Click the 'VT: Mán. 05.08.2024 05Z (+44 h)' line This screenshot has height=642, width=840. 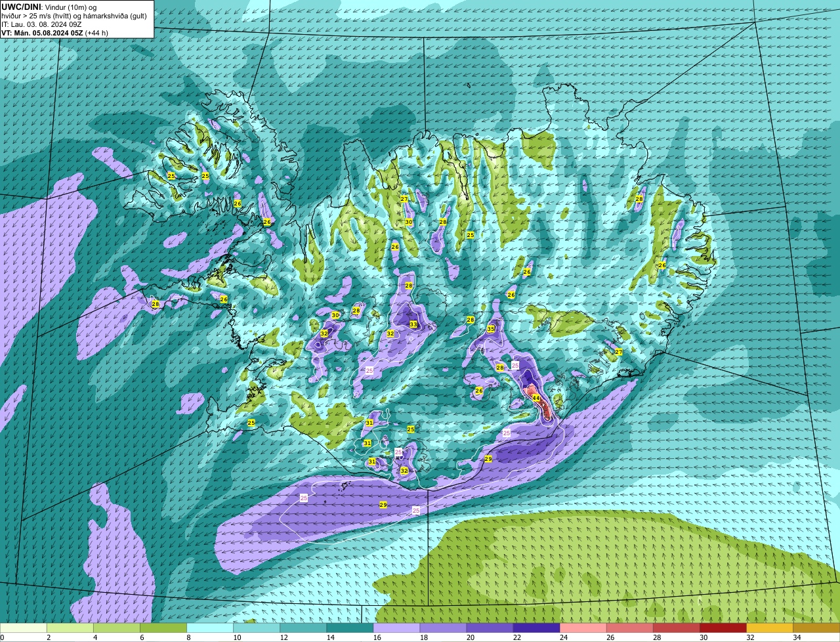54,33
